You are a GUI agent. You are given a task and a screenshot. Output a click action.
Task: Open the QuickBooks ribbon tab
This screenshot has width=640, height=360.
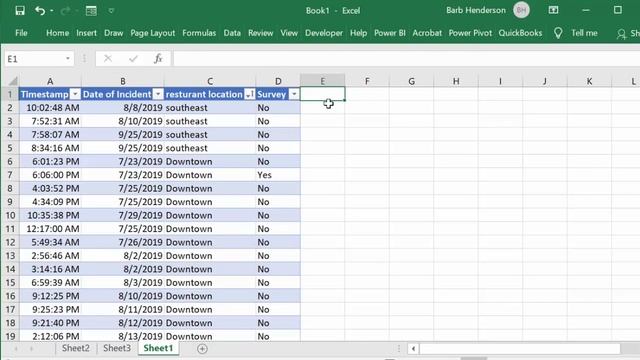coord(520,33)
